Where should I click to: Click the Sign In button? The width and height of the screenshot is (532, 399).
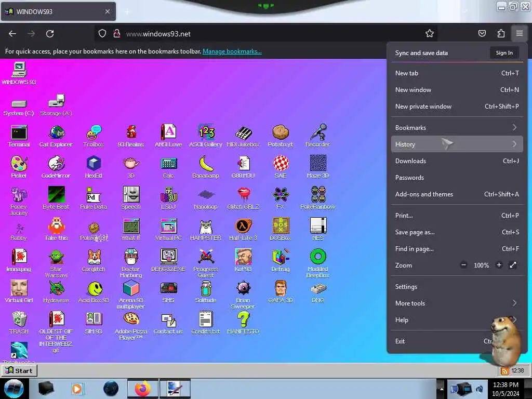tap(504, 53)
